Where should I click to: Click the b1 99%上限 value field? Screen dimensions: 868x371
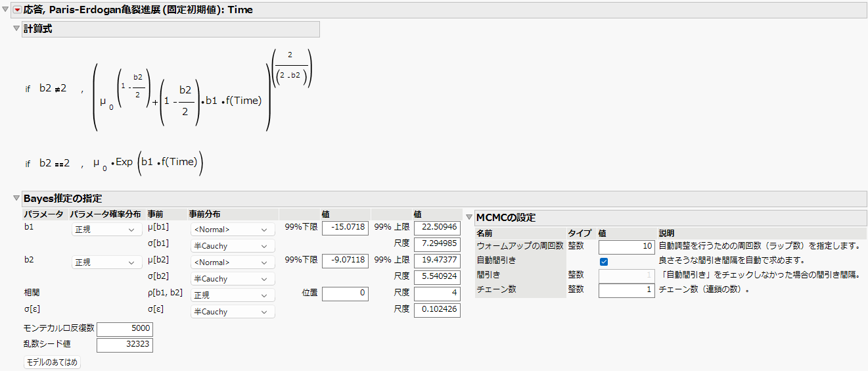438,228
